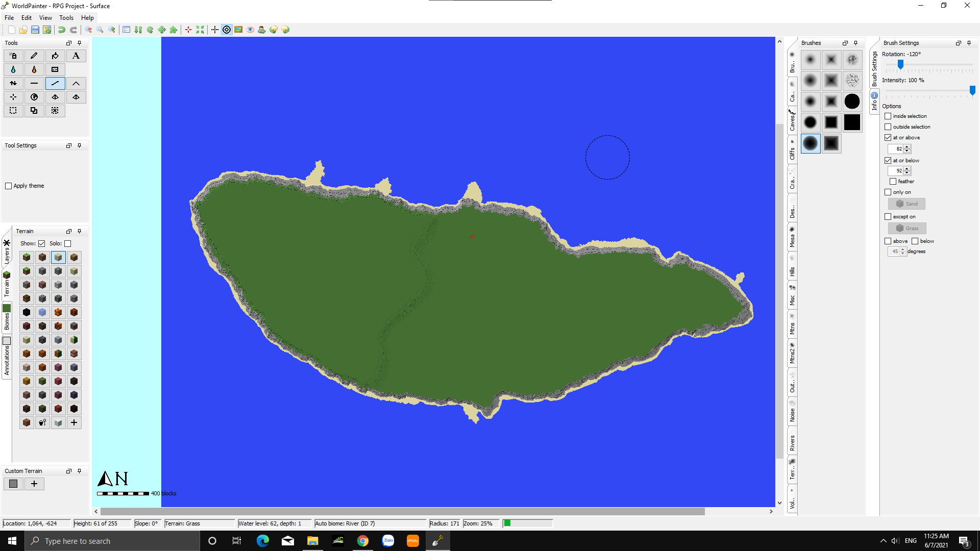This screenshot has width=980, height=551.
Task: Select the Flood with water tool
Action: 13,69
